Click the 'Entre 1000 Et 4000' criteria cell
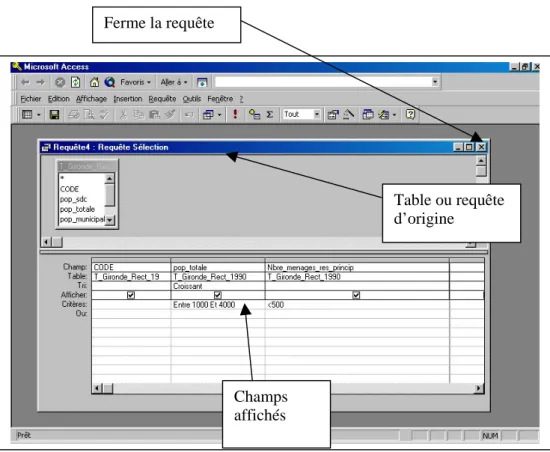Viewport: 550px width, 452px height. click(218, 305)
